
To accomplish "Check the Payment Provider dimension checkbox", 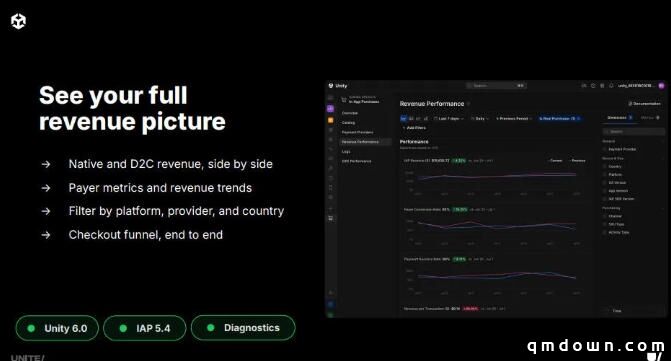I will [x=605, y=149].
